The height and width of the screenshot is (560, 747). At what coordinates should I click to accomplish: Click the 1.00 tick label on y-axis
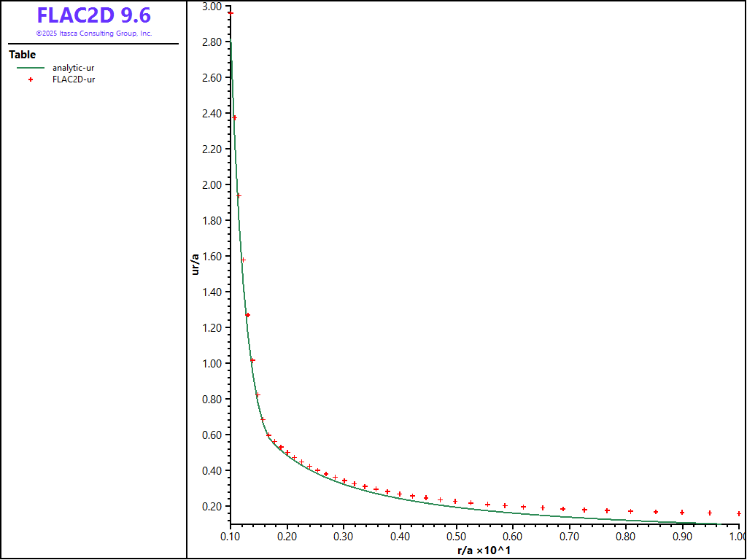[212, 363]
